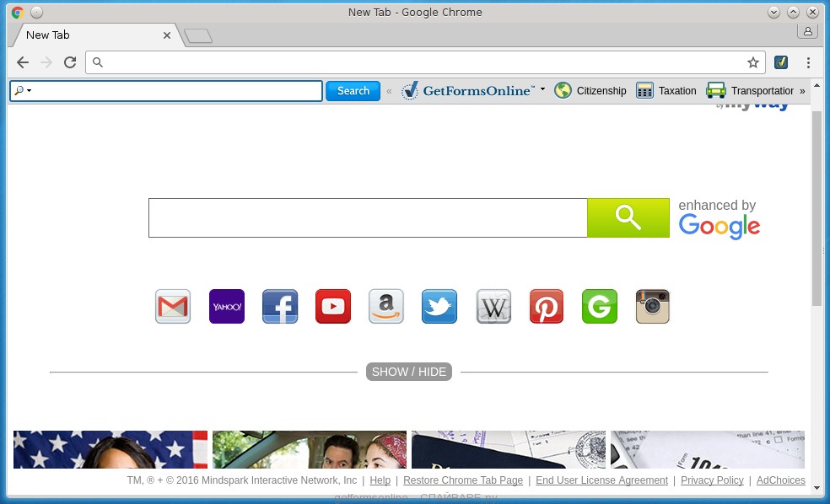Expand the overflow chevron on the toolbar
Image resolution: width=830 pixels, height=504 pixels.
(803, 90)
